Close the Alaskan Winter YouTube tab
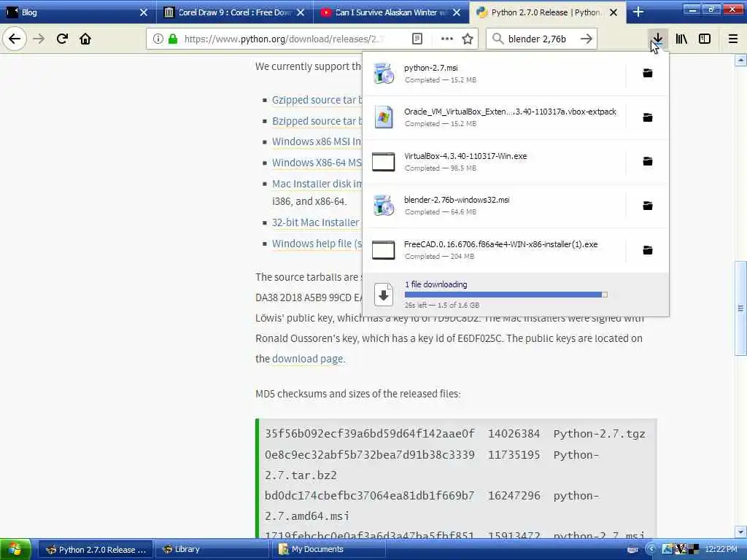747x560 pixels. click(457, 12)
